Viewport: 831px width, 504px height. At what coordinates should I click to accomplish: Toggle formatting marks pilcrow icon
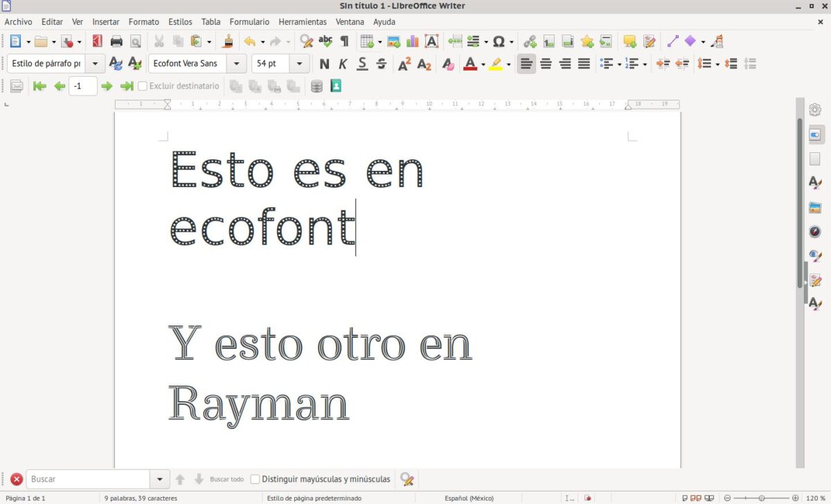coord(344,42)
